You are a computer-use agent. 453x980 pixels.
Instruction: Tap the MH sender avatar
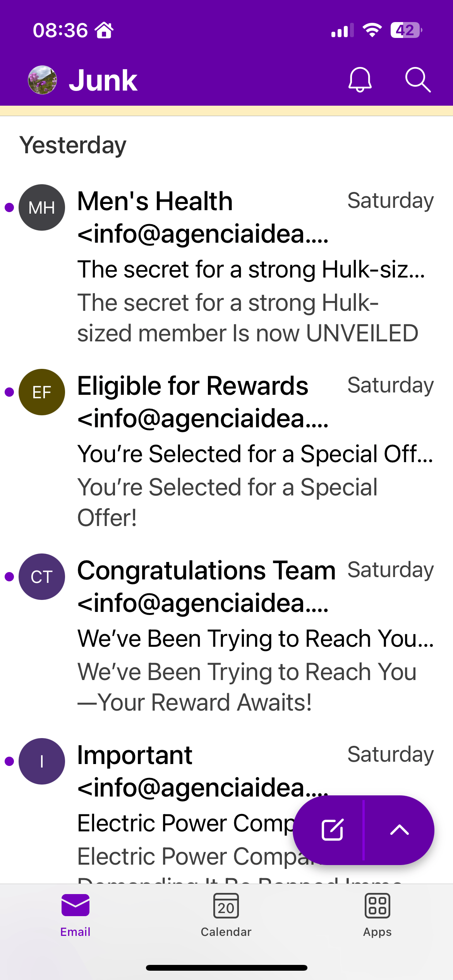(42, 207)
